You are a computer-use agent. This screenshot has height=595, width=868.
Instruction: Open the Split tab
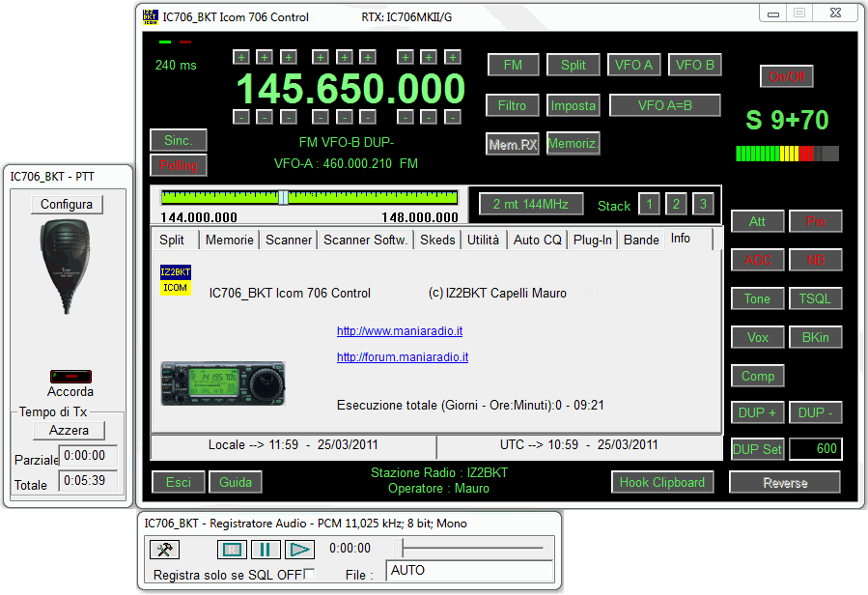tap(172, 240)
